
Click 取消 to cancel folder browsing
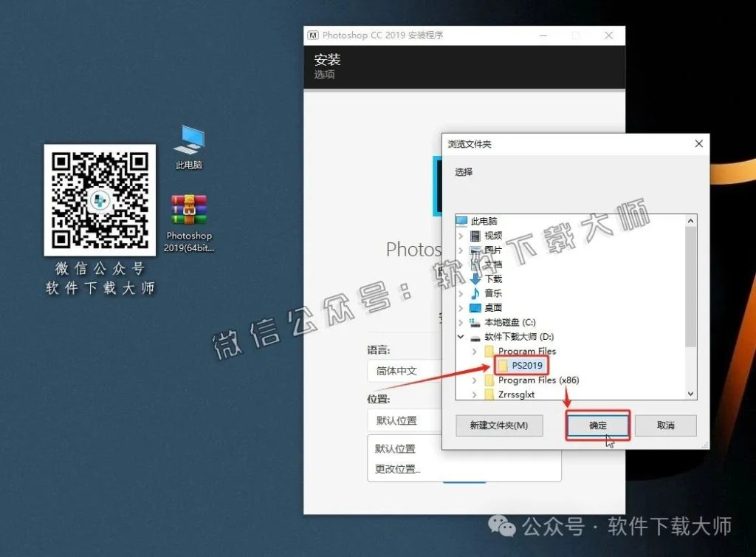click(x=665, y=426)
